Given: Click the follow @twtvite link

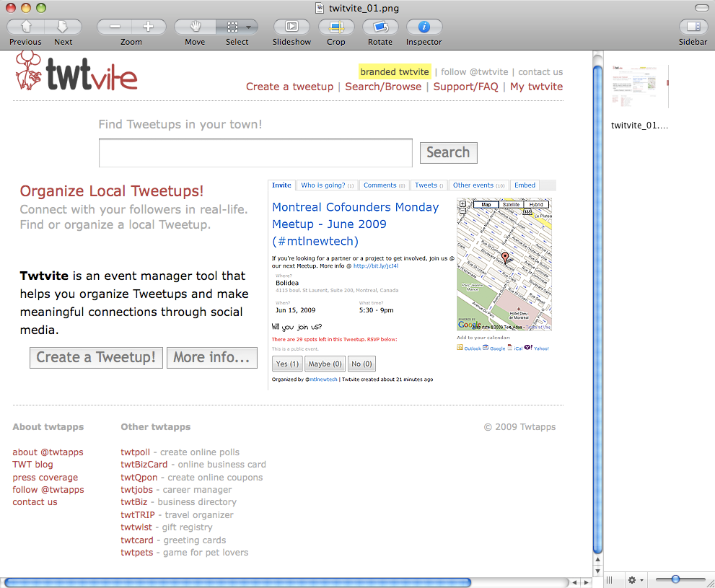Looking at the screenshot, I should click(x=474, y=71).
